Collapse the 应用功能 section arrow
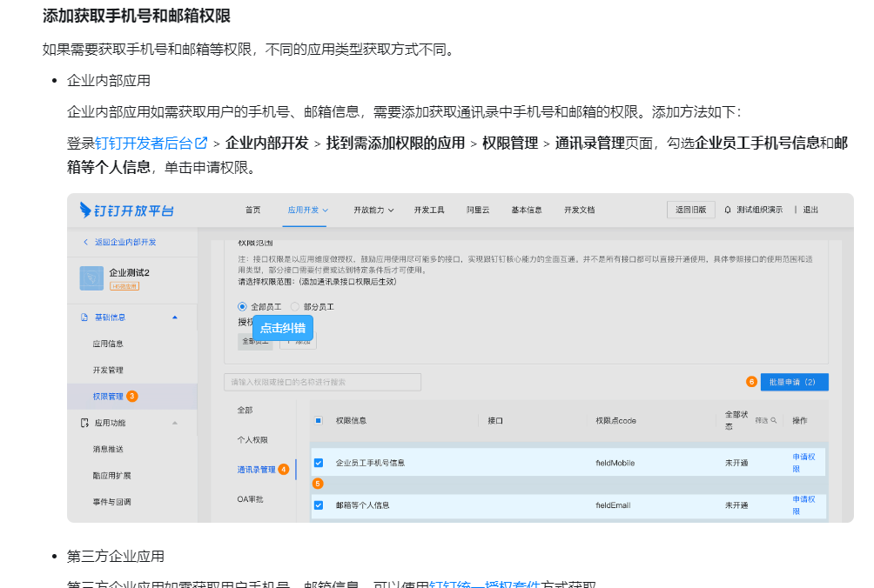Image resolution: width=874 pixels, height=588 pixels. click(175, 424)
